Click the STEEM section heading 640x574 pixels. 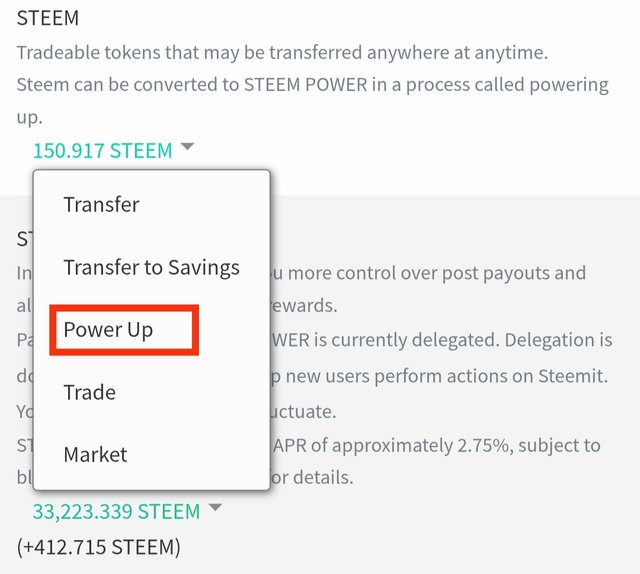(48, 19)
